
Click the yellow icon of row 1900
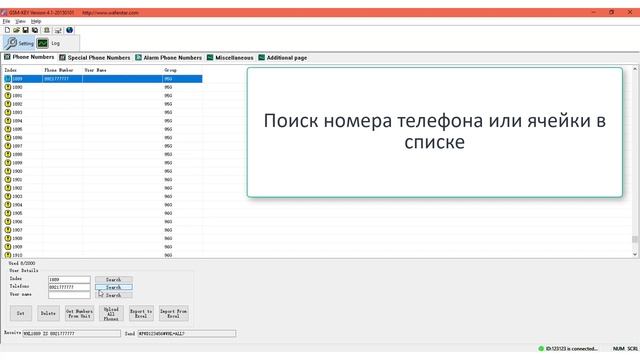8,171
